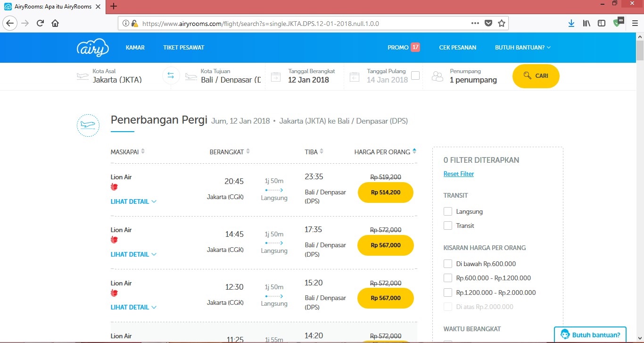Image resolution: width=644 pixels, height=343 pixels.
Task: Expand Lihat Detail for the 20:45 flight
Action: (133, 201)
